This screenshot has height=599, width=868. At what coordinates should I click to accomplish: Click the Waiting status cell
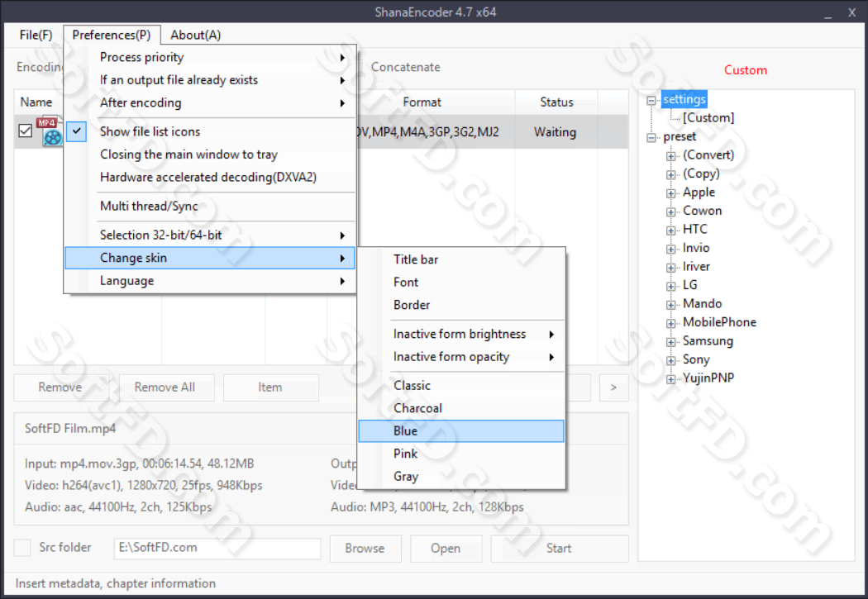[x=556, y=132]
